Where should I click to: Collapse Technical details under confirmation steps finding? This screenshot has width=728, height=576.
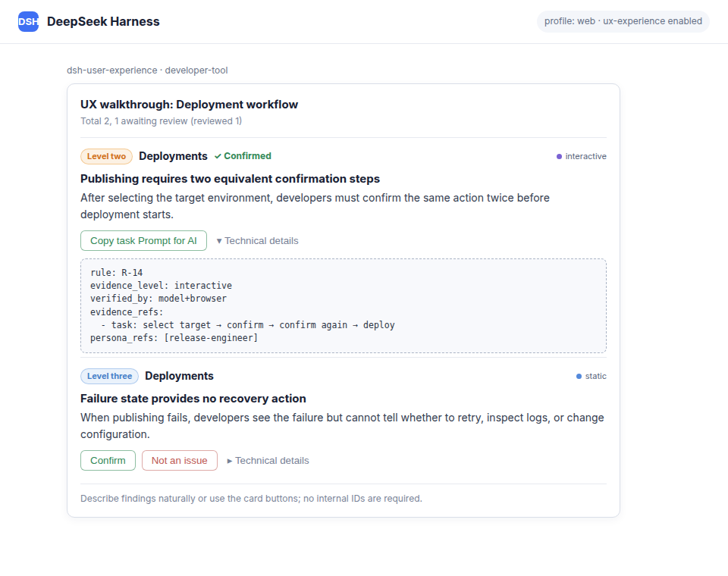click(257, 241)
